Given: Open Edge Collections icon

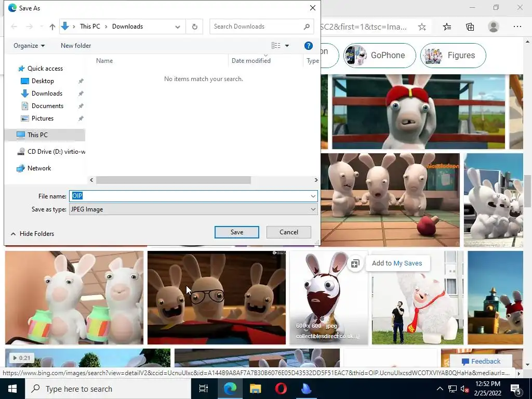Looking at the screenshot, I should [470, 27].
